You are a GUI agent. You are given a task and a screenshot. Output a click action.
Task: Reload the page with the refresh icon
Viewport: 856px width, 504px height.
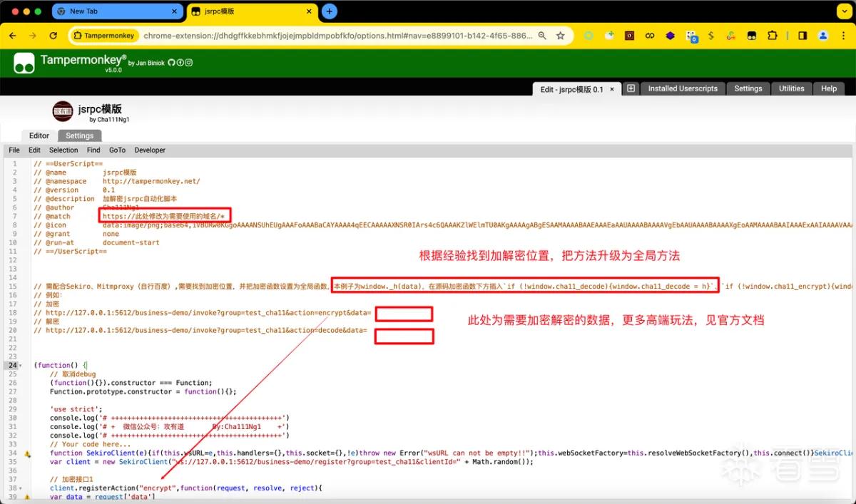[x=53, y=36]
